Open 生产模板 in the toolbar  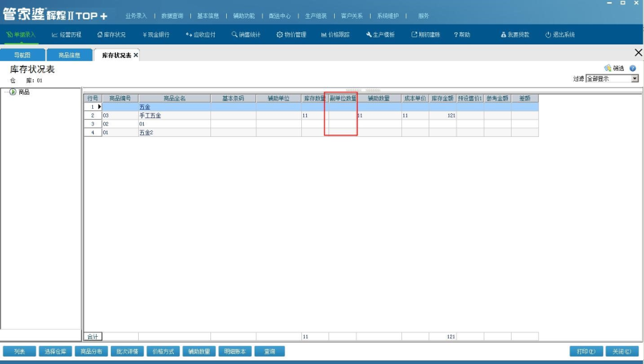[x=380, y=34]
